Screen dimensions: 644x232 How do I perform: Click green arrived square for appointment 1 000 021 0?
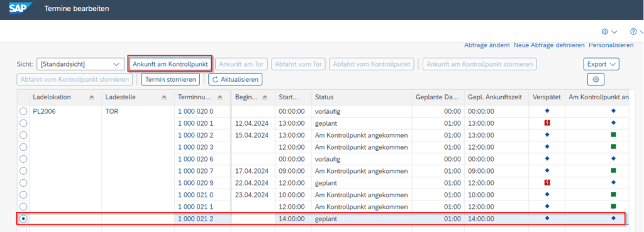614,194
